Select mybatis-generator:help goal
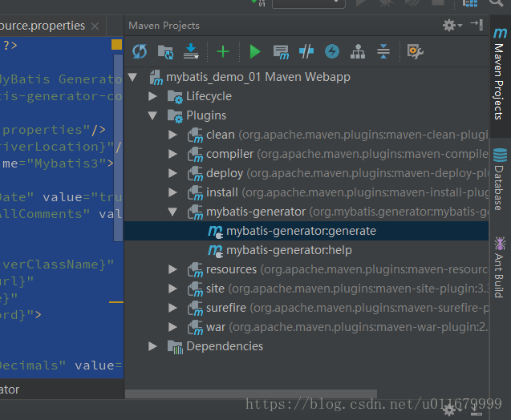This screenshot has height=420, width=511. tap(306, 250)
